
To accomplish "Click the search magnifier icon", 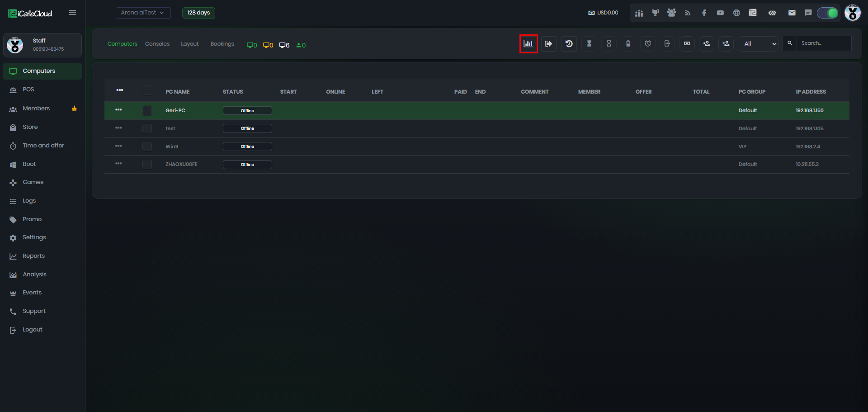I will point(790,43).
